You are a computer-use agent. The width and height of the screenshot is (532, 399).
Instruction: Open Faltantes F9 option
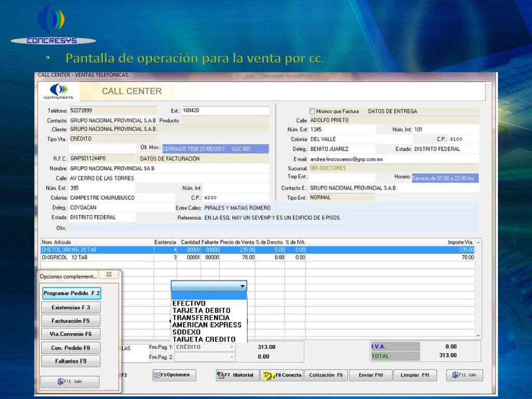click(x=71, y=361)
